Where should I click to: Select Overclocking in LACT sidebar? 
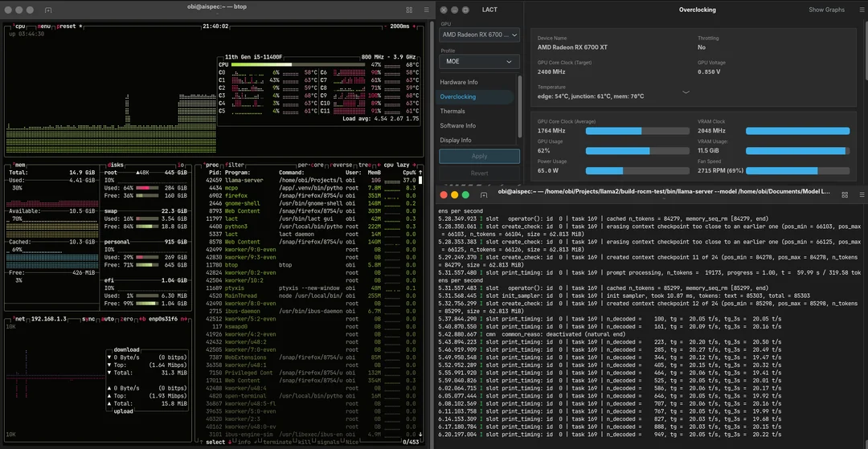[476, 96]
